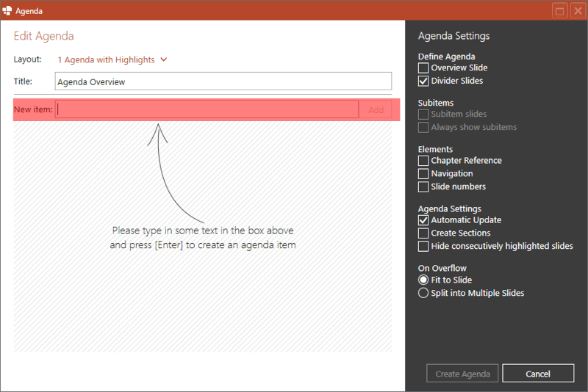The image size is (588, 392).
Task: Disable the Automatic Update checkbox
Action: (423, 219)
